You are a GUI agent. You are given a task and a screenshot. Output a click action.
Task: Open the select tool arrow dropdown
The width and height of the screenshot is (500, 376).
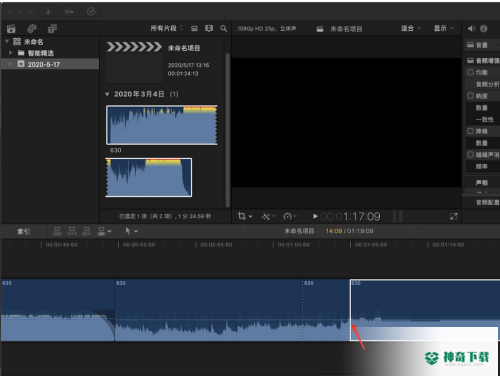pyautogui.click(x=131, y=231)
